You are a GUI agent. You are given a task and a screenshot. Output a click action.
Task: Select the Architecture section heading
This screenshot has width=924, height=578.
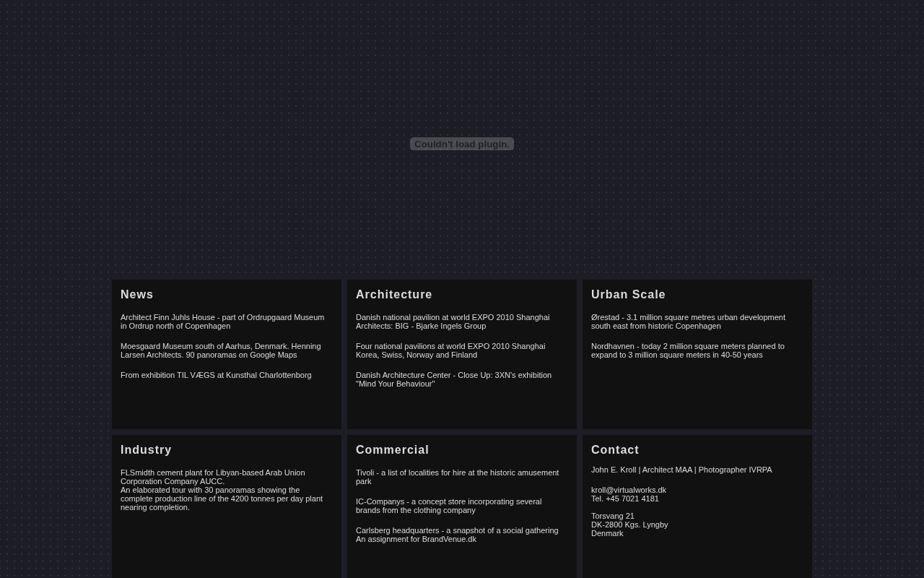394,294
